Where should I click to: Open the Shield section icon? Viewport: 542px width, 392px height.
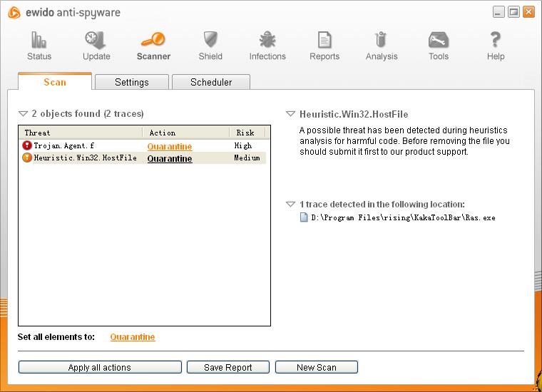pyautogui.click(x=210, y=39)
